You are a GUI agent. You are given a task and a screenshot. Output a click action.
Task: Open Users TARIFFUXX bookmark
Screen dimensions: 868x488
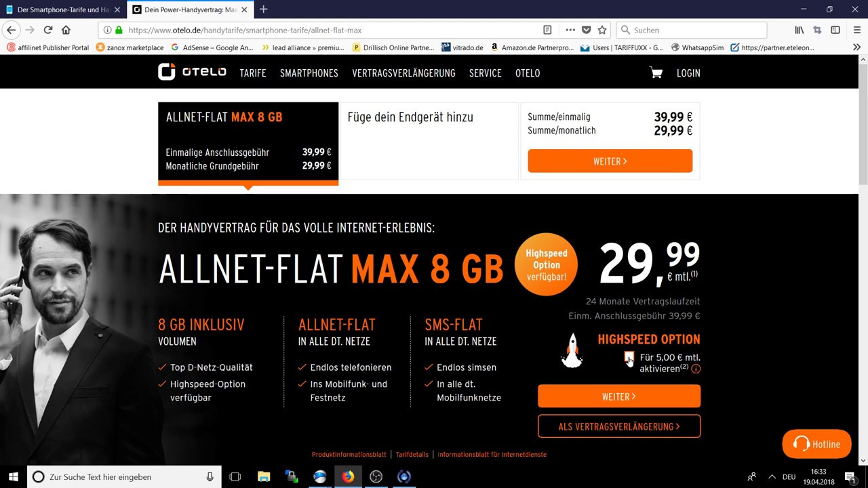click(x=621, y=47)
